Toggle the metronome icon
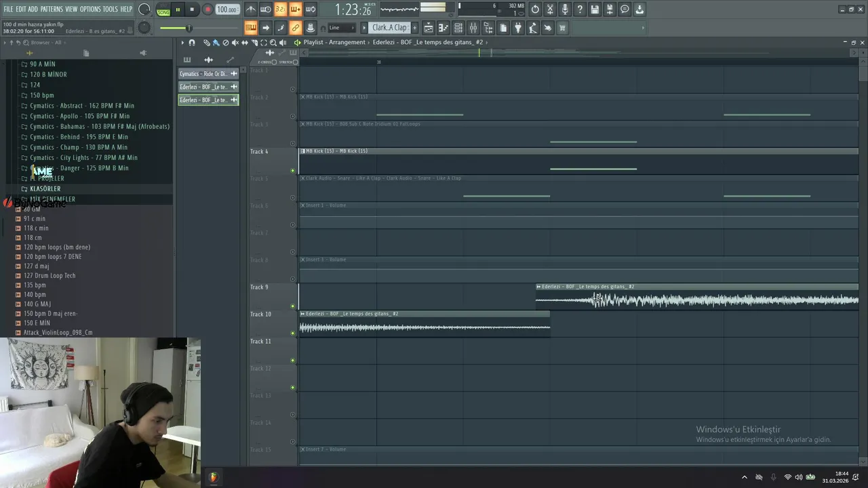Viewport: 868px width, 488px height. (x=251, y=9)
